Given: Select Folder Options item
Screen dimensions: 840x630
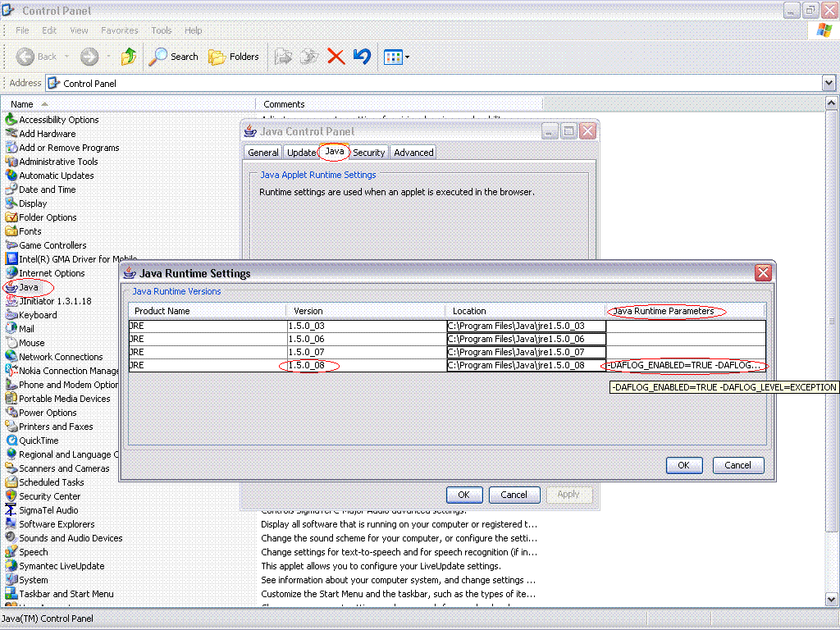Looking at the screenshot, I should coord(41,217).
